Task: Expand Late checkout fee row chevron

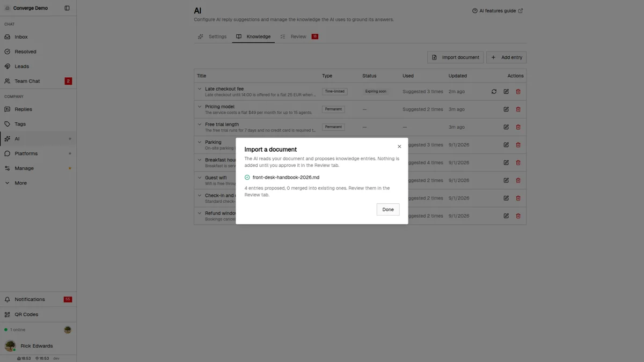Action: [x=200, y=89]
